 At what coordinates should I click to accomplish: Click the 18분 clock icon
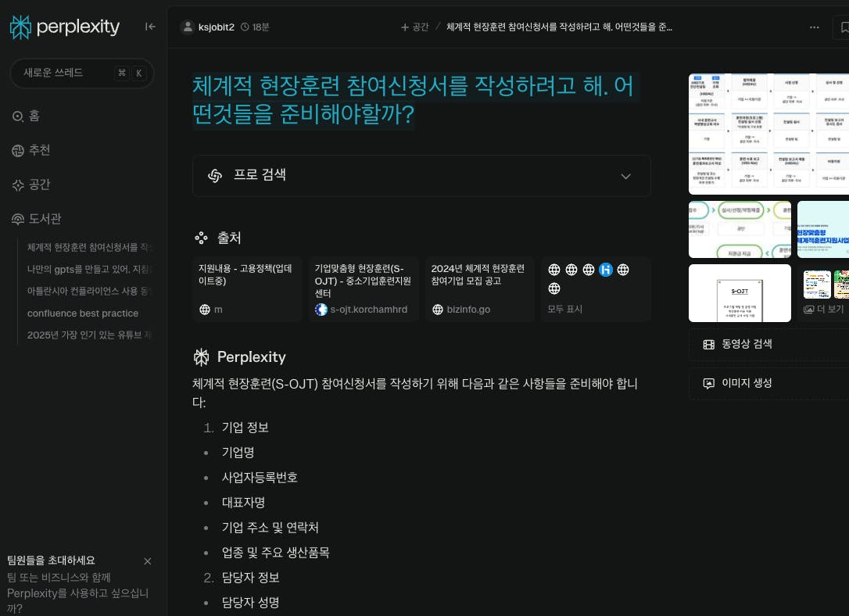(245, 27)
